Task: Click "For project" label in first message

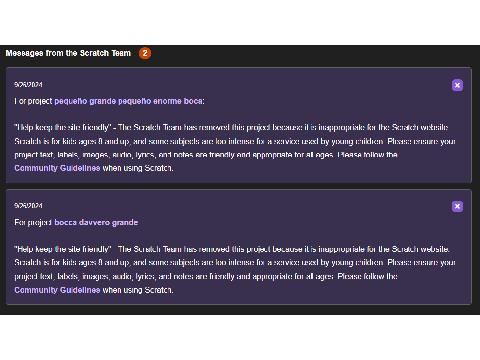Action: pos(33,101)
